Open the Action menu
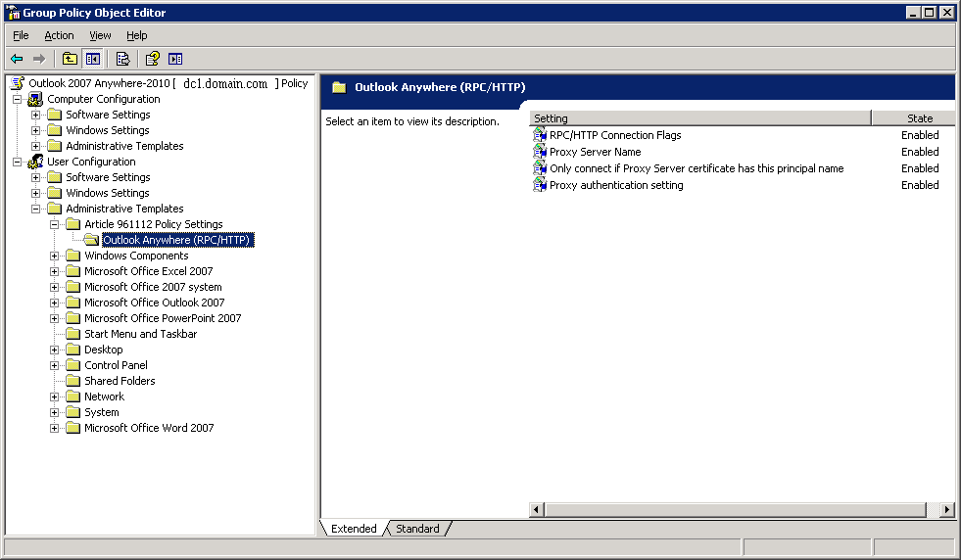 59,35
